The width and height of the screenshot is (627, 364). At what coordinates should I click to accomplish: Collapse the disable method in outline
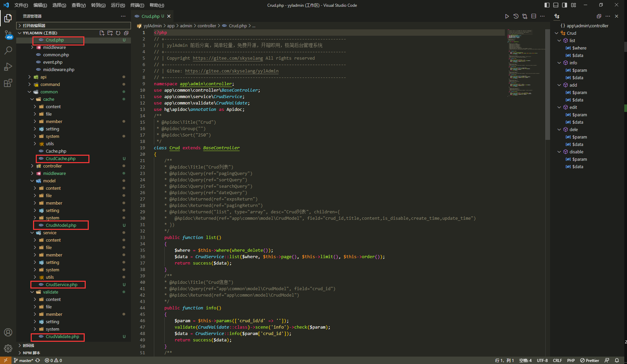pos(559,152)
